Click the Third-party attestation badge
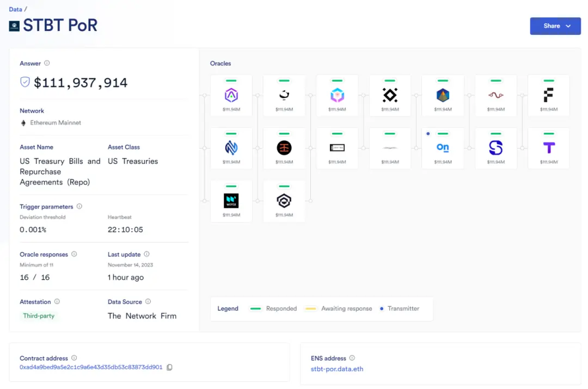Screen dimensions: 588x389 coord(39,316)
